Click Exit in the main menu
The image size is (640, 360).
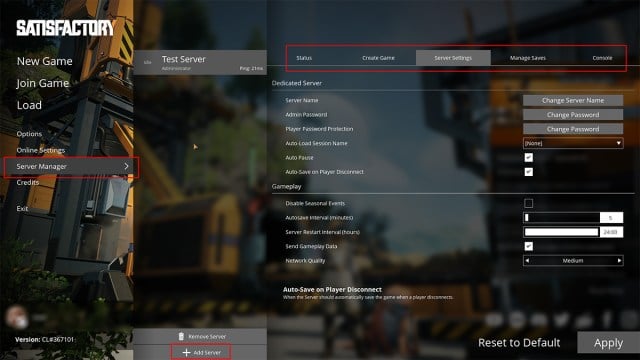tap(22, 209)
